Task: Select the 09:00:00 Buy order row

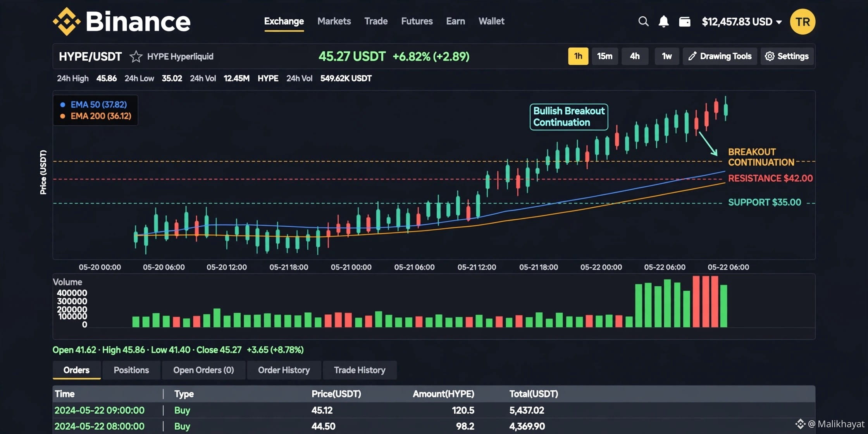Action: pos(434,410)
